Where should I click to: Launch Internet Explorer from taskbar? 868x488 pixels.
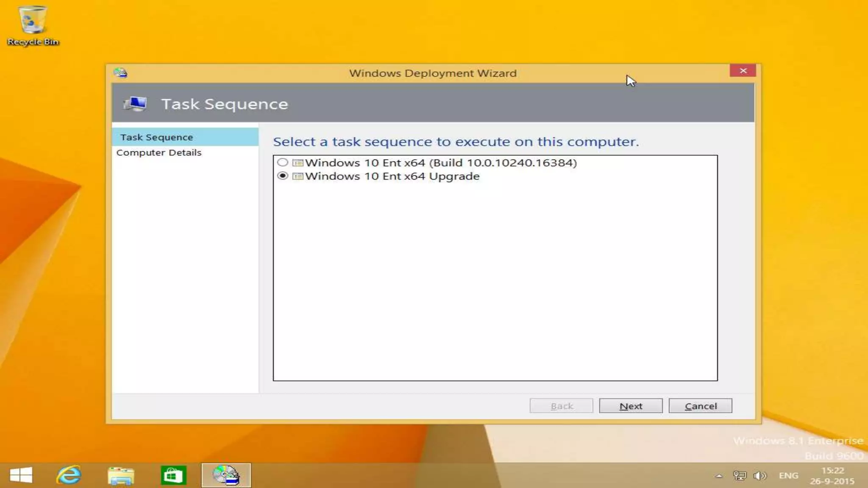(x=69, y=475)
